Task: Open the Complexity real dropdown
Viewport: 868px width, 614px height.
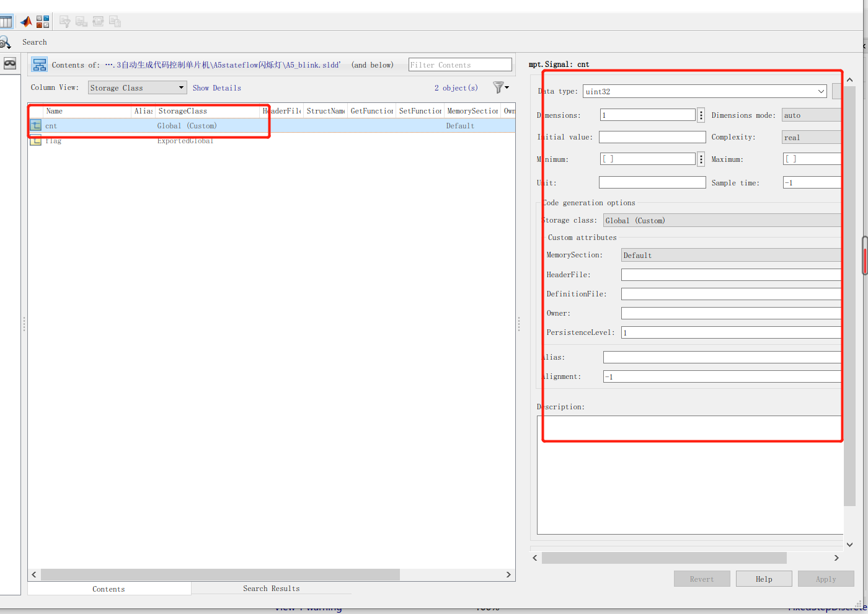Action: pyautogui.click(x=811, y=138)
